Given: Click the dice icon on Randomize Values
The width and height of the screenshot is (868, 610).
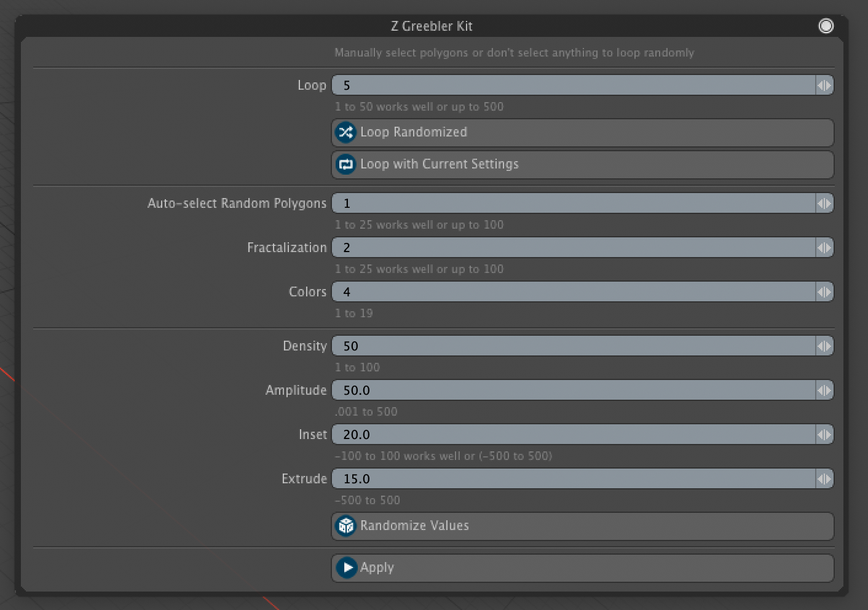Looking at the screenshot, I should point(345,526).
